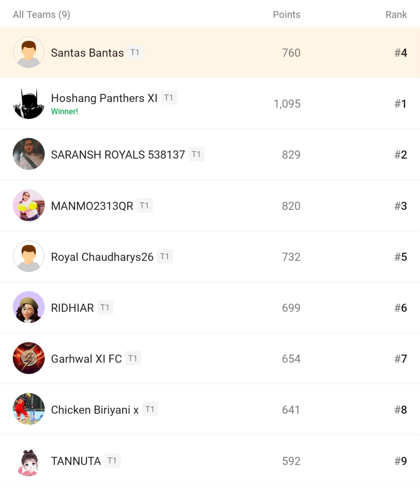Tap T1 badge next to MANMO2313QR
Screen dimensions: 420x504
tap(144, 206)
